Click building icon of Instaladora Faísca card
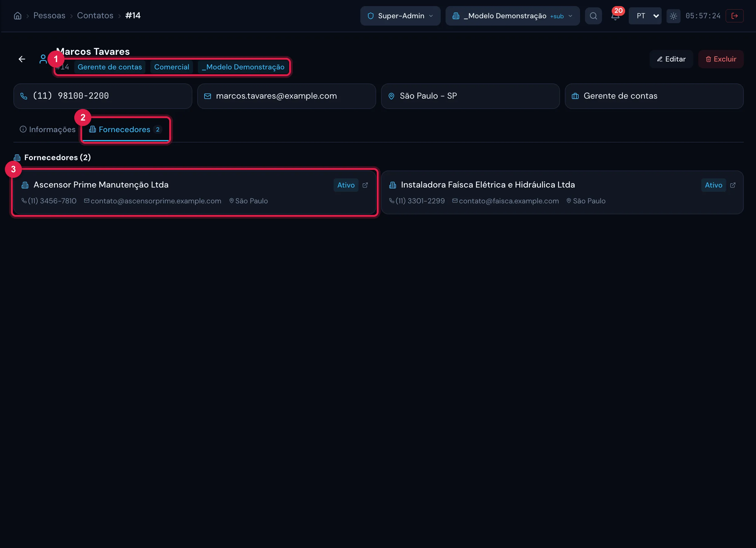This screenshot has width=756, height=548. (393, 185)
